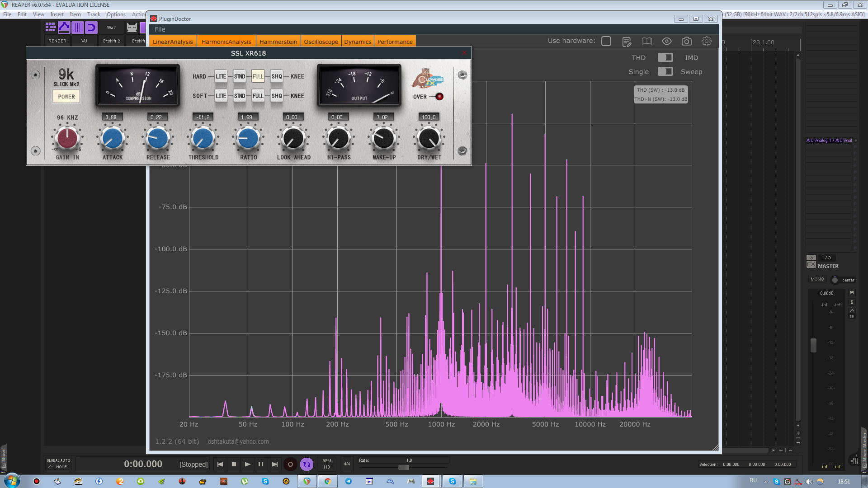Screen dimensions: 868x488
Task: Click the THRESHOLD value field -51.2
Action: 203,117
